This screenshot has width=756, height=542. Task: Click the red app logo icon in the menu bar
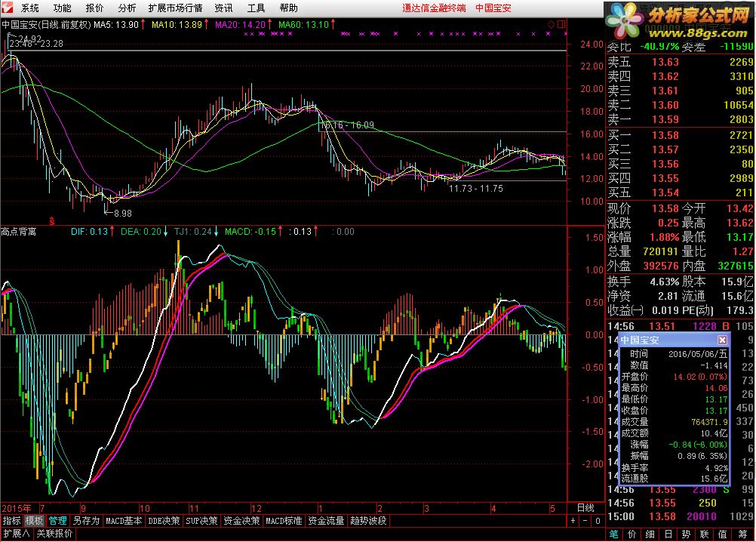(x=7, y=8)
